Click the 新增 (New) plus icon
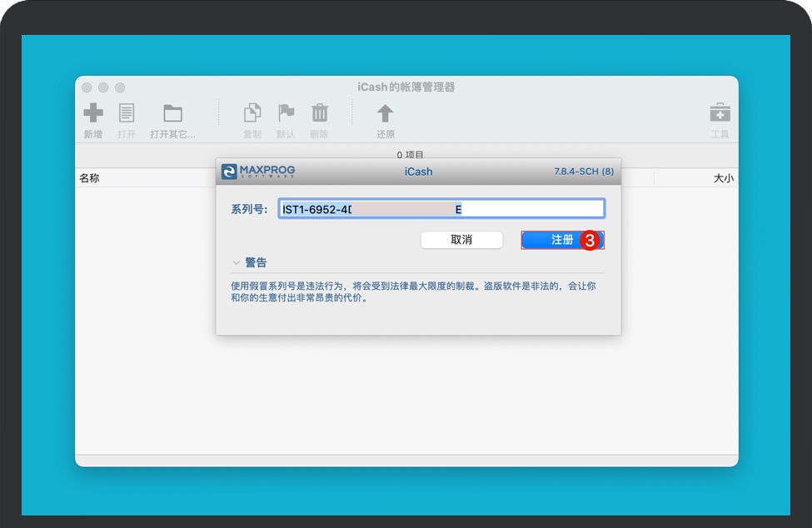 (x=92, y=112)
